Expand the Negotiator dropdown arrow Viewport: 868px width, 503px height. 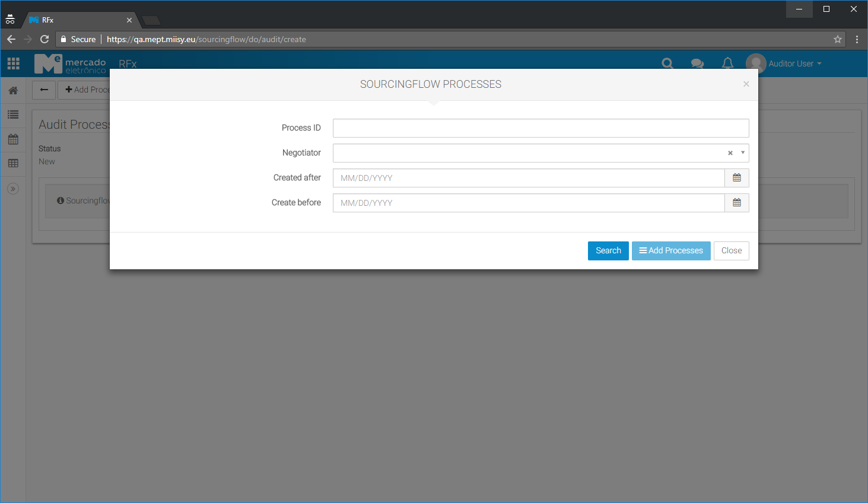pos(743,153)
